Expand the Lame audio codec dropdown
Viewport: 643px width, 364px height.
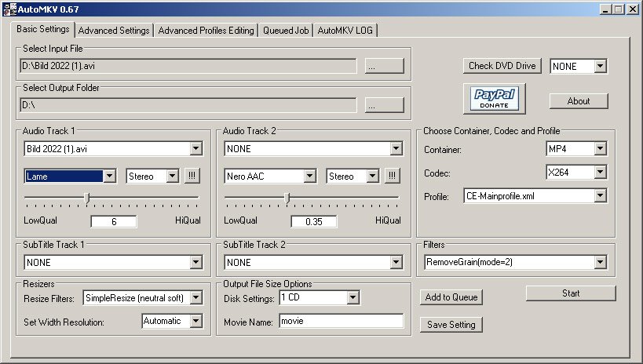(109, 177)
